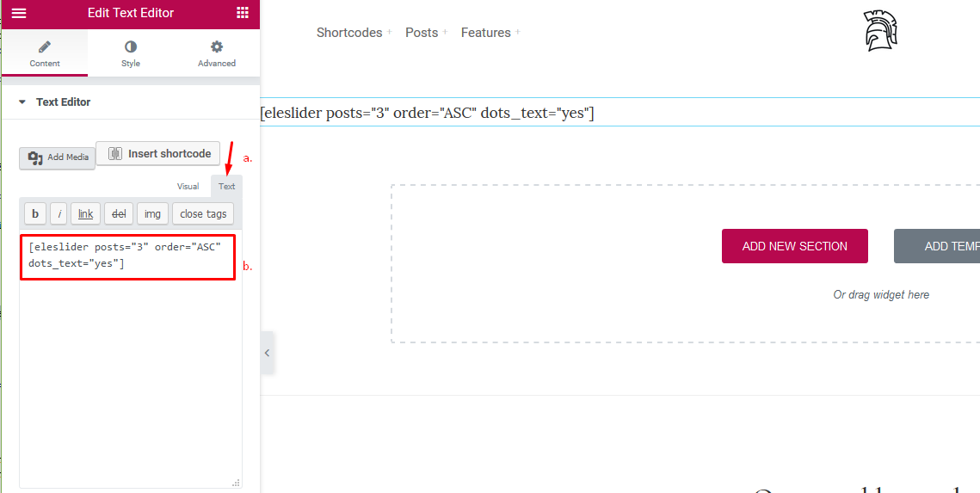The width and height of the screenshot is (980, 493).
Task: Switch to the Content tab
Action: tap(45, 53)
